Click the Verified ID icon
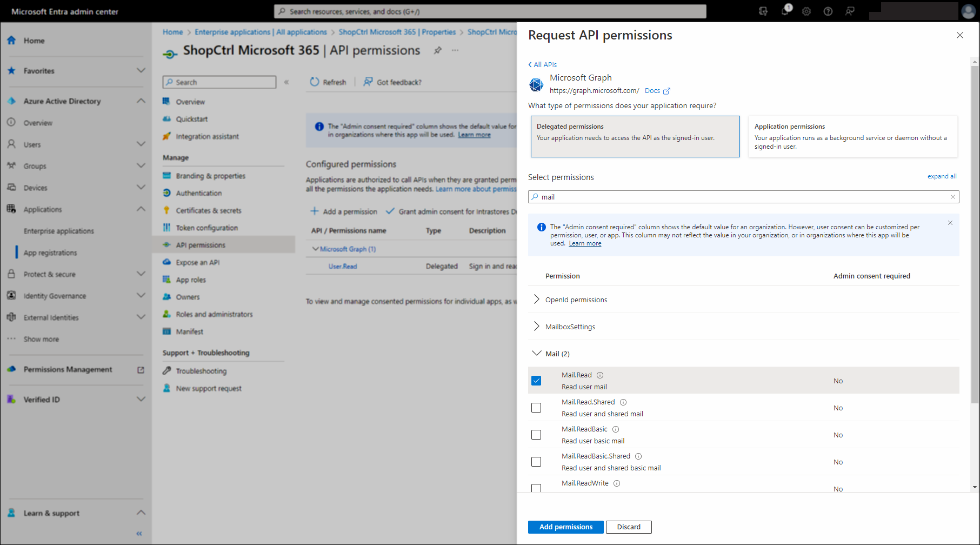Image resolution: width=980 pixels, height=545 pixels. (x=11, y=400)
